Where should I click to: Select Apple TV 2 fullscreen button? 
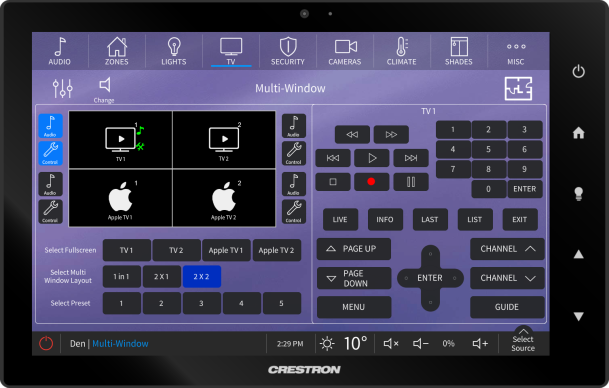tap(277, 250)
